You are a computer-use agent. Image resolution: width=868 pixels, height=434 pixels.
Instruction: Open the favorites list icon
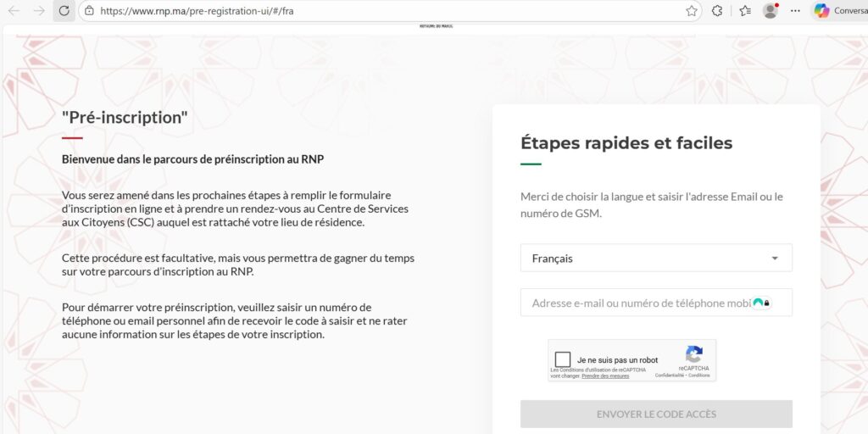point(745,11)
